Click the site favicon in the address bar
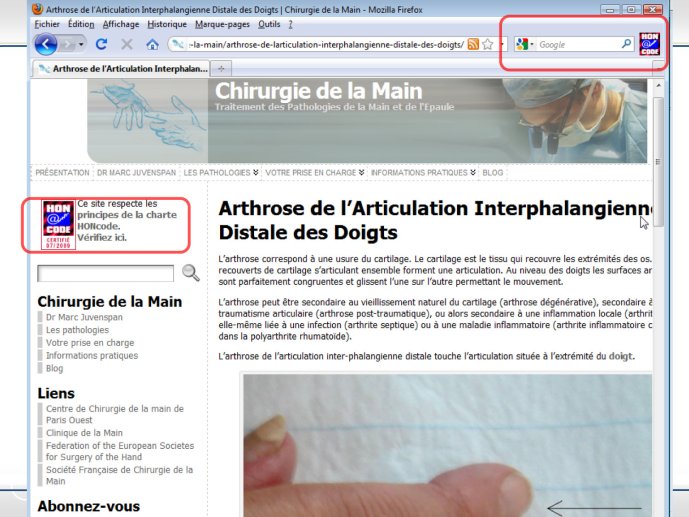This screenshot has height=517, width=689. pos(178,44)
